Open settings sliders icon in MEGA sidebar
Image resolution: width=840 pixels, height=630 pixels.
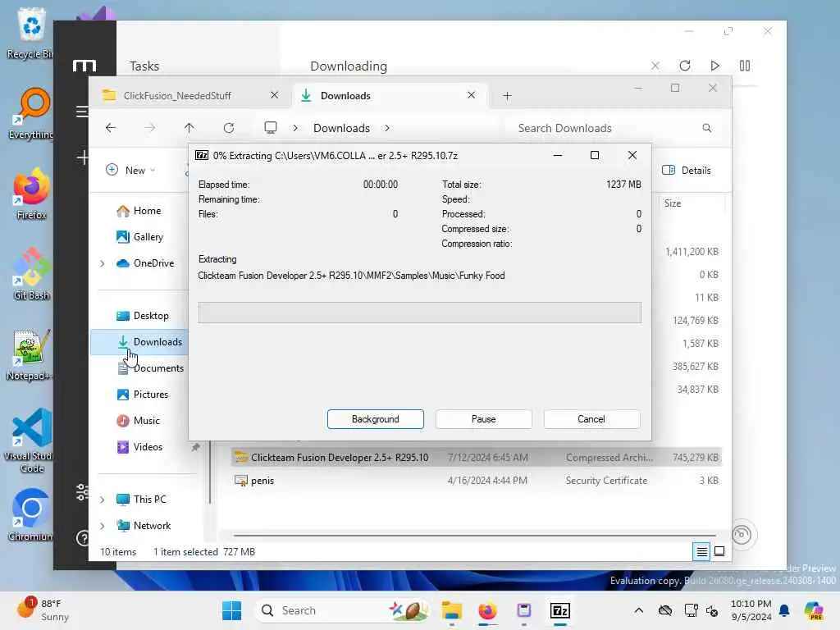[x=82, y=491]
